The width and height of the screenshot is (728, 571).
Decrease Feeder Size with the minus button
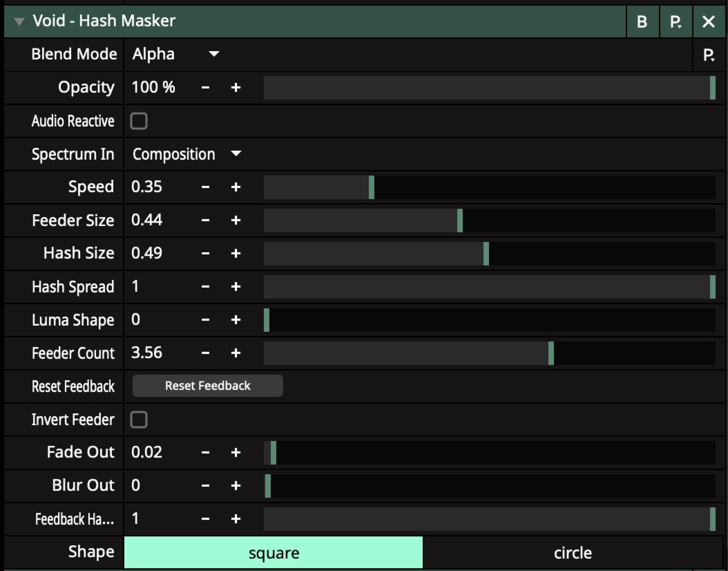[206, 220]
